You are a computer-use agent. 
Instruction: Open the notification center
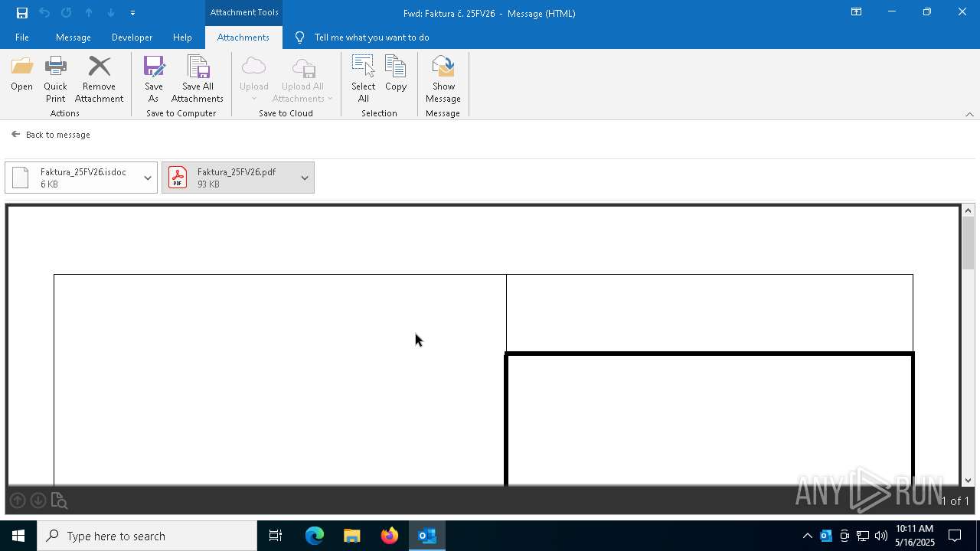(x=955, y=536)
